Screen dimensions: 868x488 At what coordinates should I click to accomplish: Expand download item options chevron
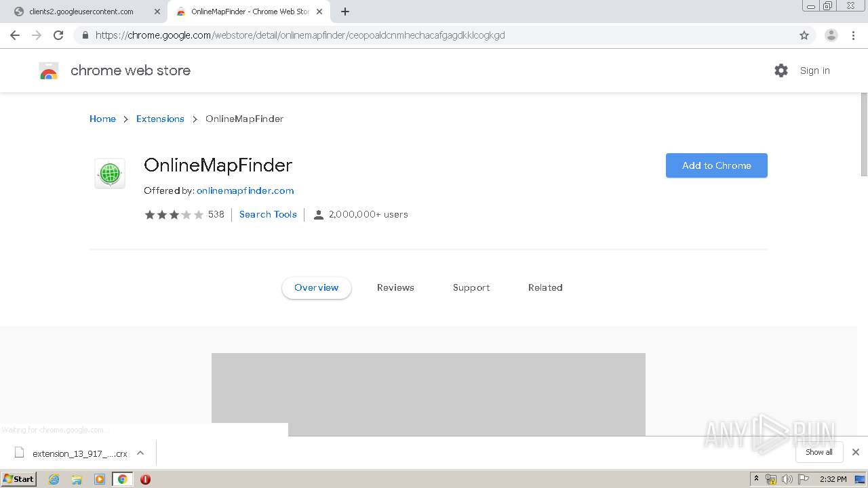coord(140,453)
